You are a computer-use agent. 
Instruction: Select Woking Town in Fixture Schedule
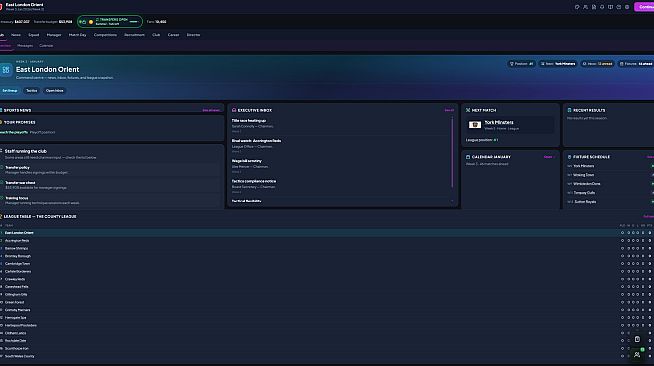coord(611,175)
